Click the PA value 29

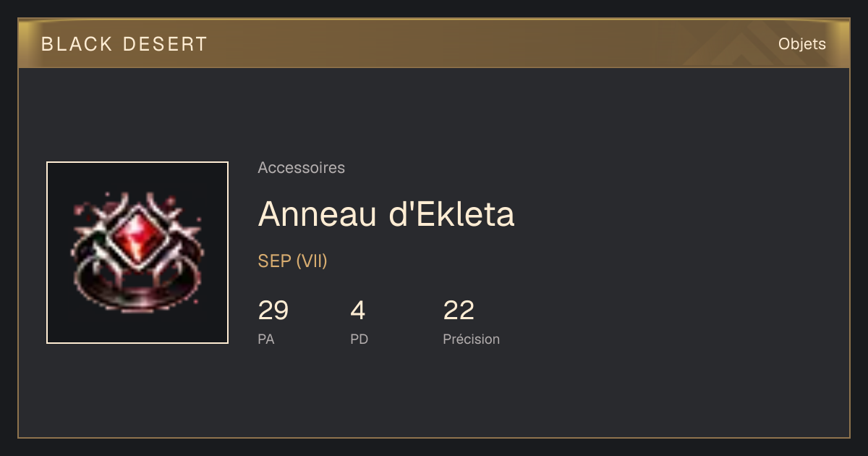pyautogui.click(x=273, y=311)
